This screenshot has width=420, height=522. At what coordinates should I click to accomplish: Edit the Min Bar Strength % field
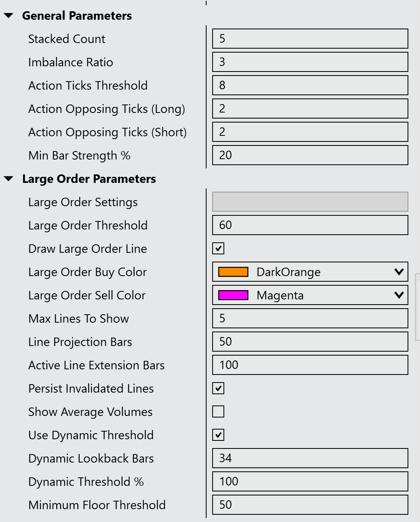(x=310, y=156)
